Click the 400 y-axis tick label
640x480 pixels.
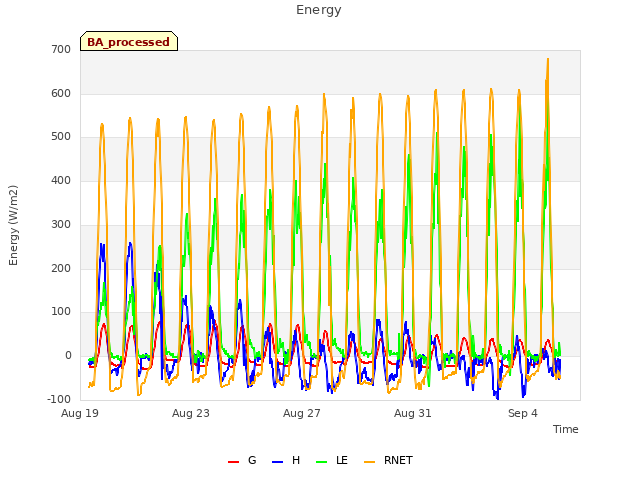(x=61, y=180)
